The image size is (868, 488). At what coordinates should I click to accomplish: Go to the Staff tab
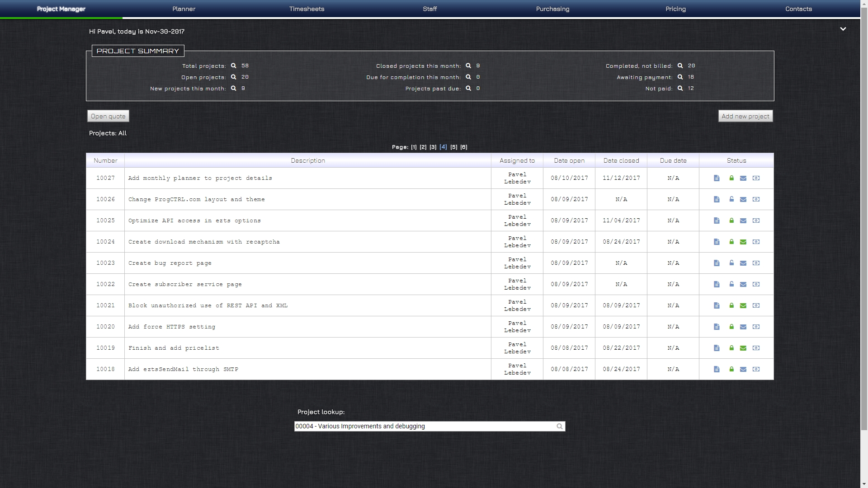[x=430, y=9]
